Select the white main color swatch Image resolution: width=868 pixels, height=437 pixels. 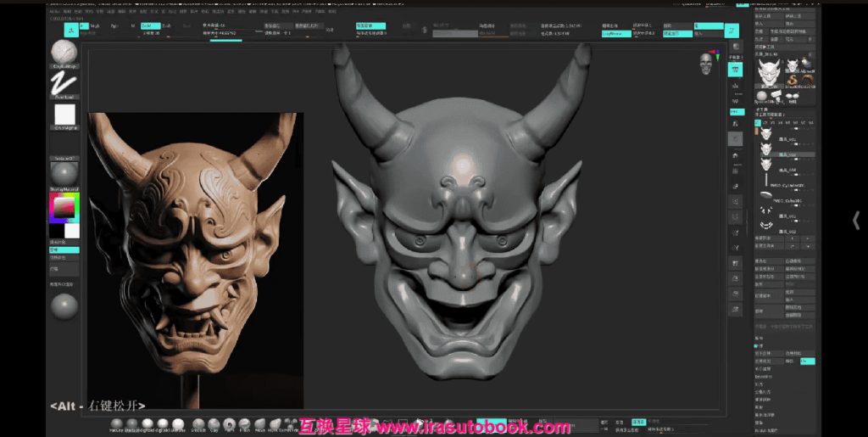click(x=72, y=231)
